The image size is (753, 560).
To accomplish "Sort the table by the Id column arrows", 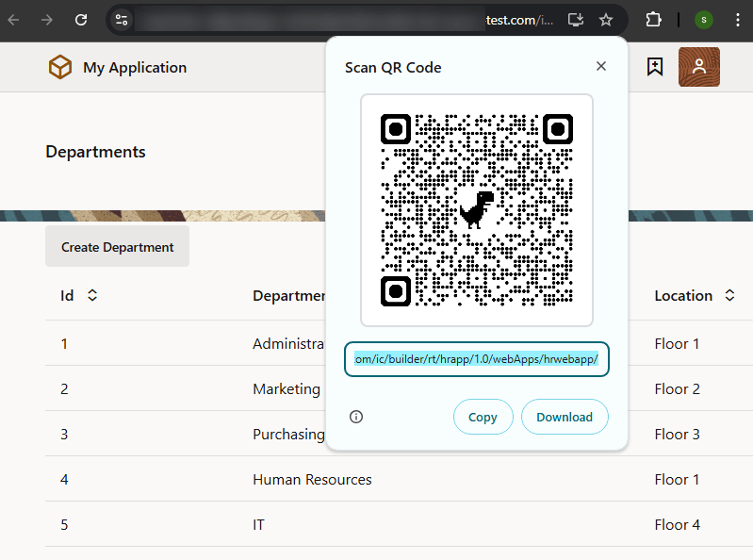I will tap(92, 295).
